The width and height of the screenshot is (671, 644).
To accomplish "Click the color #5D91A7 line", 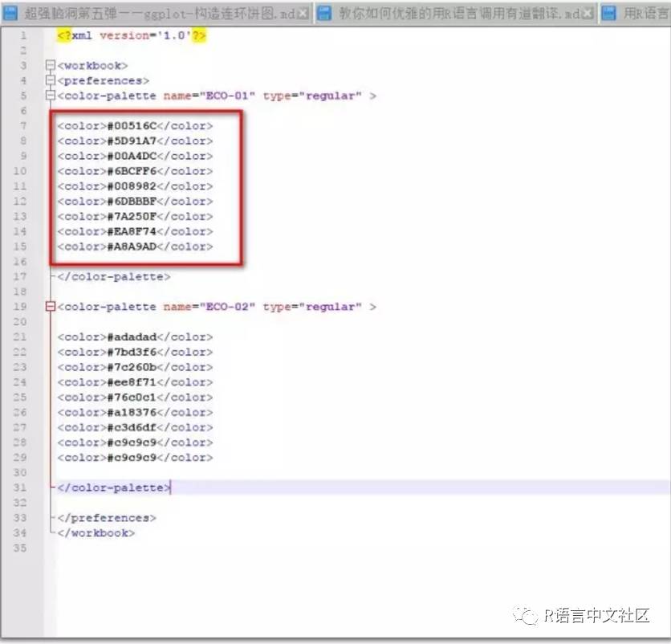I will pos(135,141).
